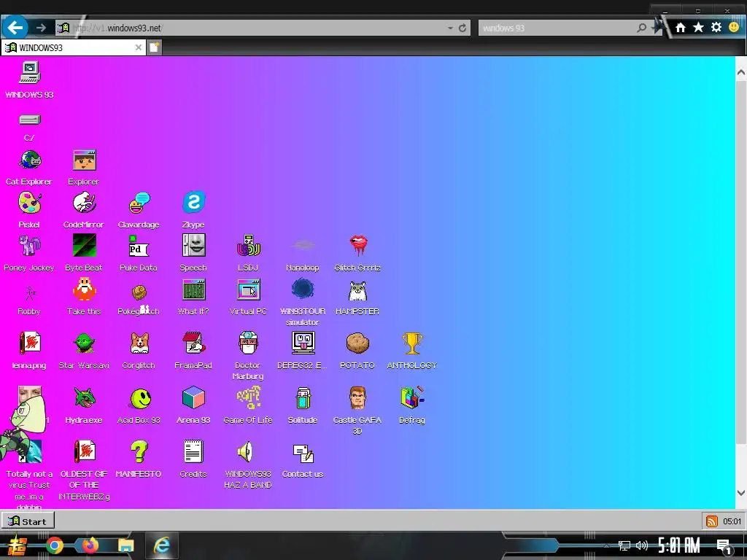Launch the Piskel paint app
Image resolution: width=747 pixels, height=560 pixels.
click(x=29, y=203)
